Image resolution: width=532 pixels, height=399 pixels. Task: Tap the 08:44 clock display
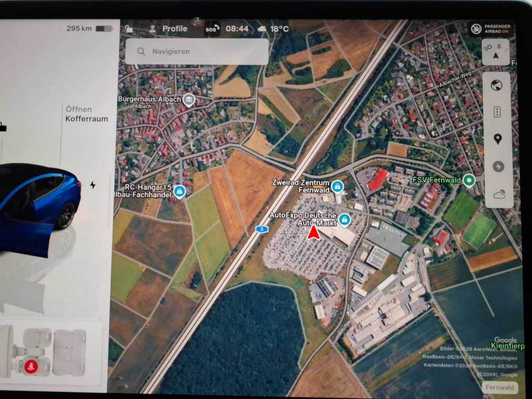pos(237,29)
